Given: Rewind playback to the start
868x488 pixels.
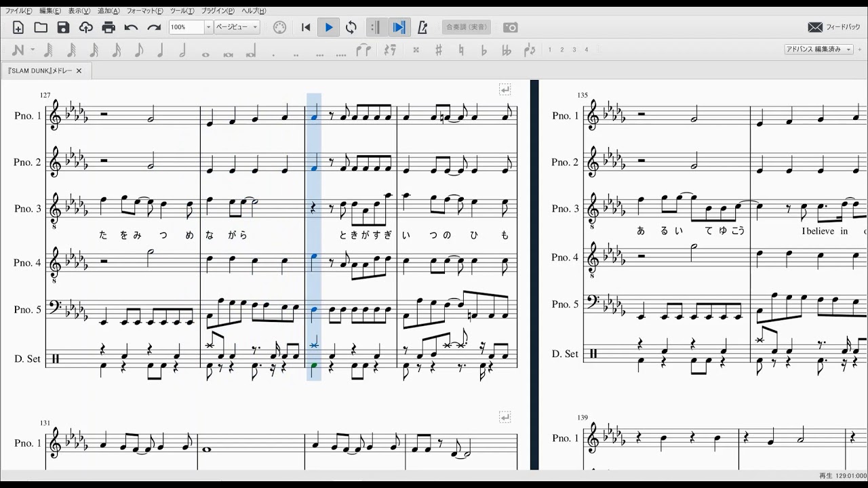Looking at the screenshot, I should 306,27.
